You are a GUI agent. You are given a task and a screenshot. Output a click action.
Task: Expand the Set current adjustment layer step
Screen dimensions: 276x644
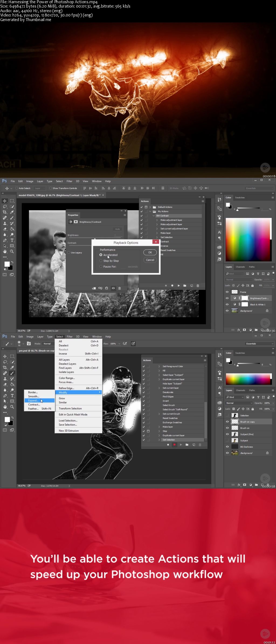[x=157, y=229]
